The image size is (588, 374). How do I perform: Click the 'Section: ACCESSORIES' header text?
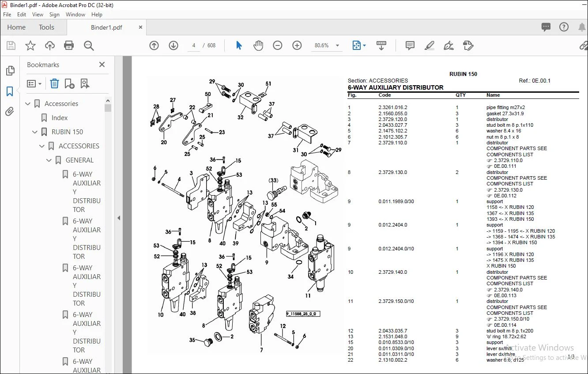pos(378,81)
